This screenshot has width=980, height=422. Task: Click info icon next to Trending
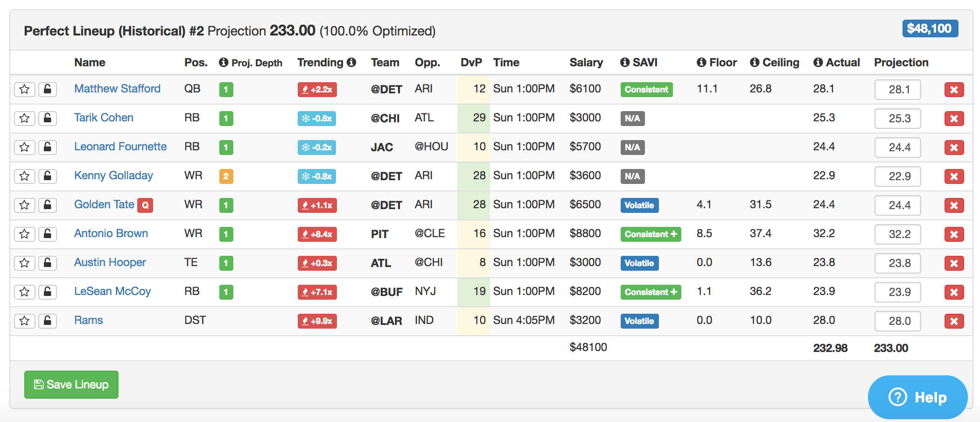[351, 62]
